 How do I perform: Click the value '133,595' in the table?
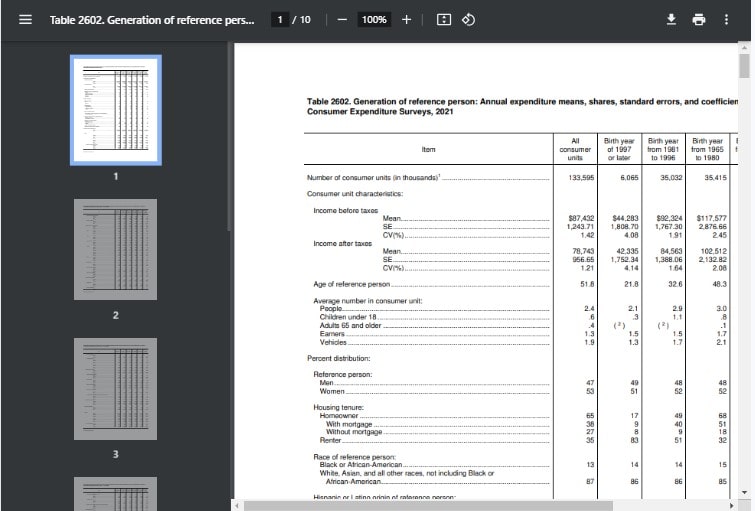click(581, 178)
